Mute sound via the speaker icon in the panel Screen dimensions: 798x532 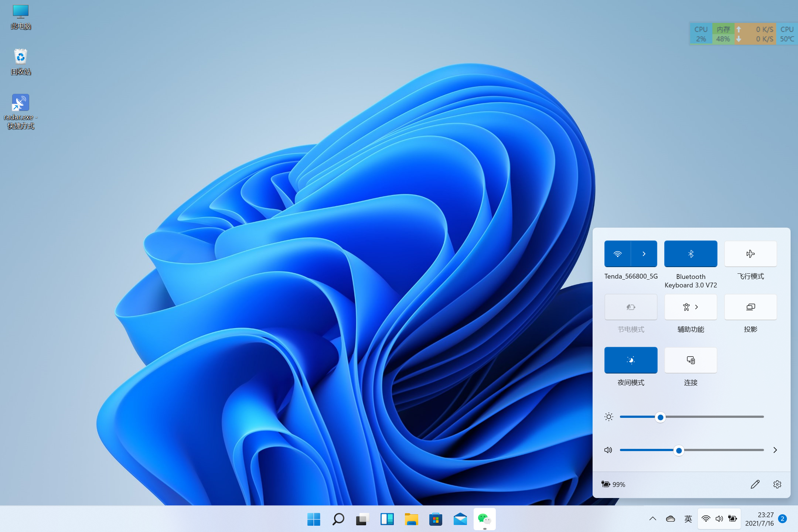[x=608, y=450]
